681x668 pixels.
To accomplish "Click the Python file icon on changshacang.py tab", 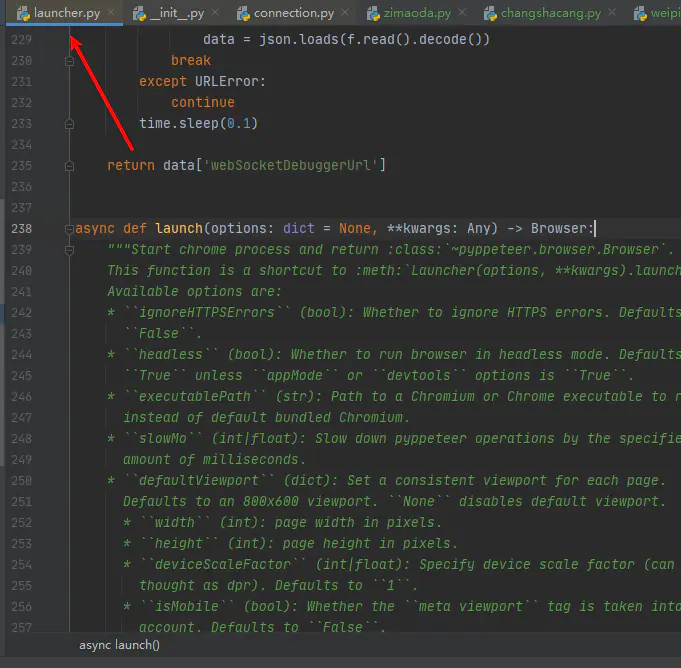I will (x=490, y=14).
